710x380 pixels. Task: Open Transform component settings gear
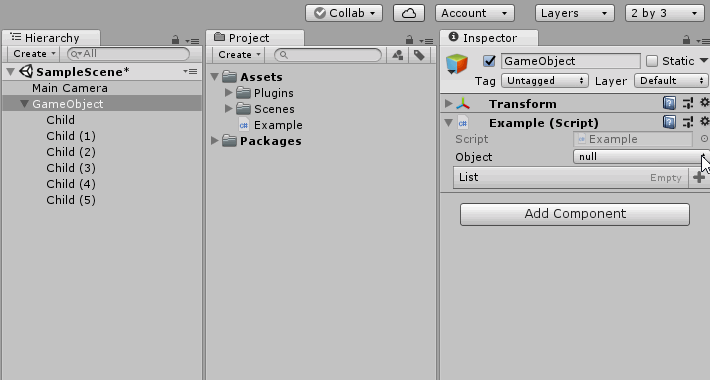(705, 103)
